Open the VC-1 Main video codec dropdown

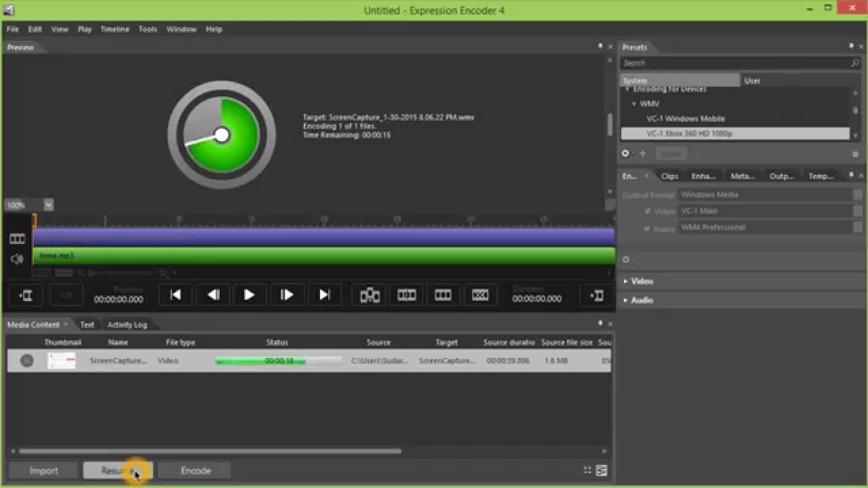[x=771, y=211]
